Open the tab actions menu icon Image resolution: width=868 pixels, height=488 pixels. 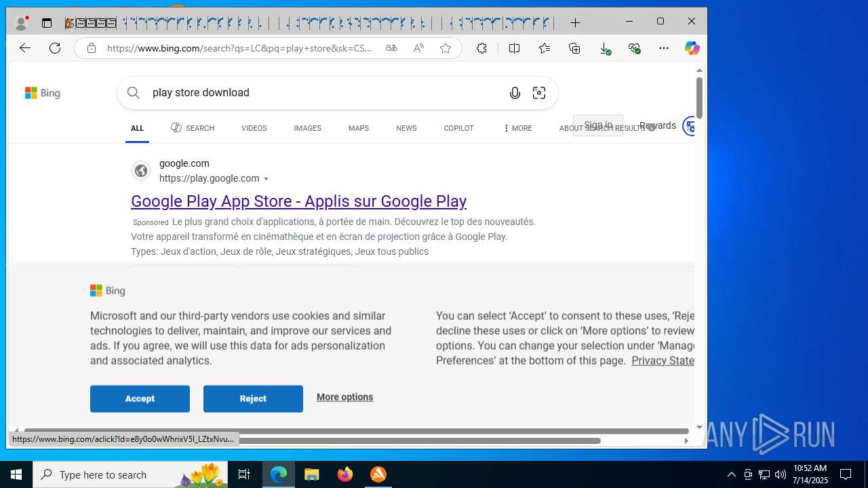47,23
